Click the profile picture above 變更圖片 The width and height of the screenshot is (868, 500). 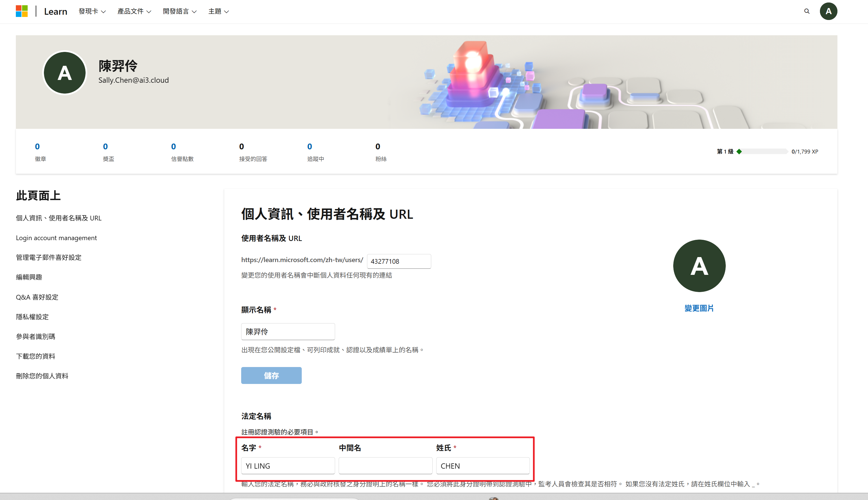point(699,266)
